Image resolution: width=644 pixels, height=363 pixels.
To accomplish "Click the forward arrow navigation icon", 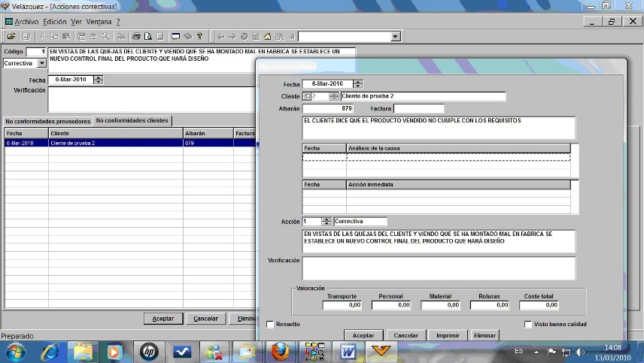I will [x=232, y=37].
